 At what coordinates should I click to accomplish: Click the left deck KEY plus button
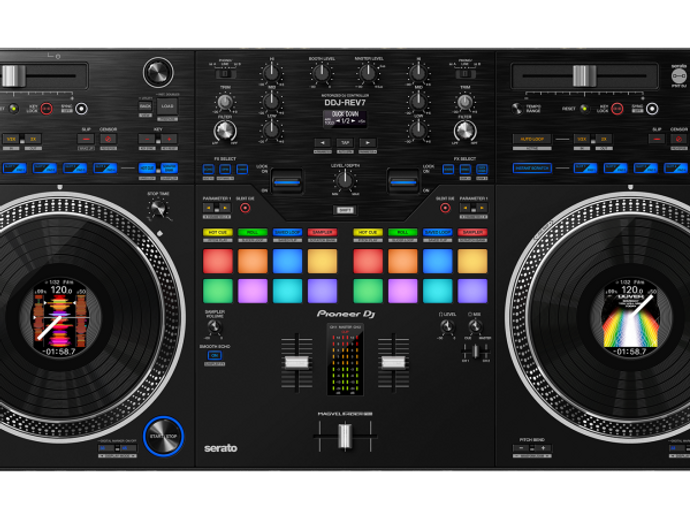click(x=169, y=139)
